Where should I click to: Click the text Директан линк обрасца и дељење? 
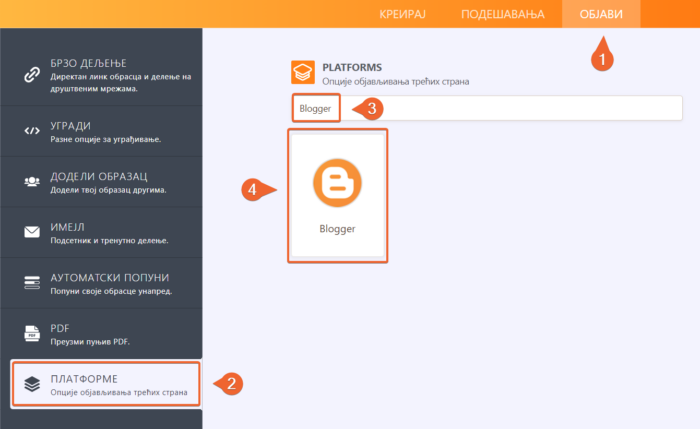click(121, 82)
